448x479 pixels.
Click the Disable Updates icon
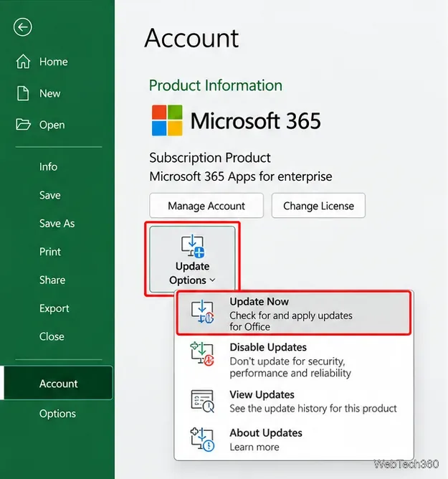click(202, 354)
